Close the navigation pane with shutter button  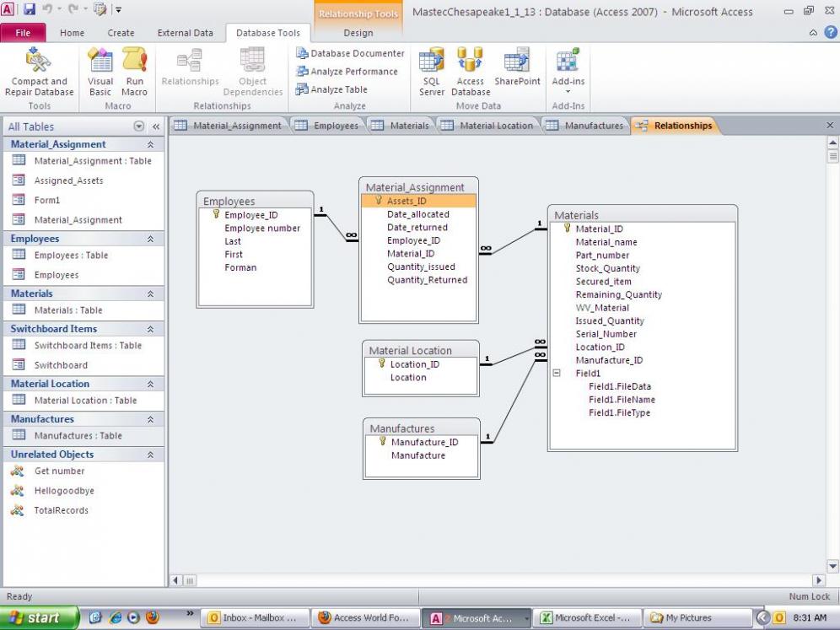[156, 127]
